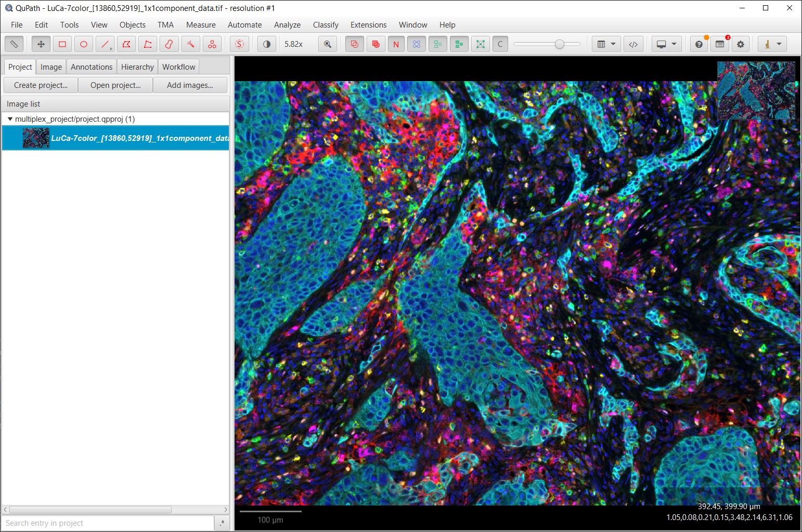Viewport: 802px width, 532px height.
Task: Select the Points tool
Action: (212, 44)
